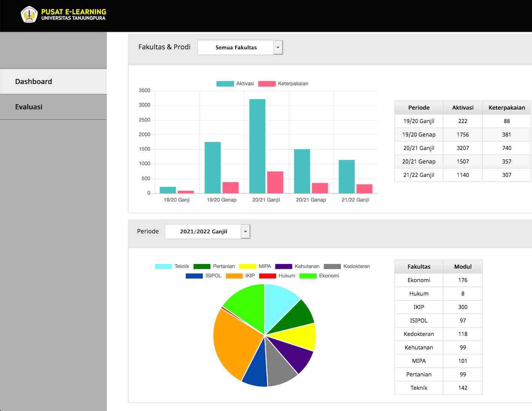Hide Kedokteran via its legend entry

click(347, 266)
